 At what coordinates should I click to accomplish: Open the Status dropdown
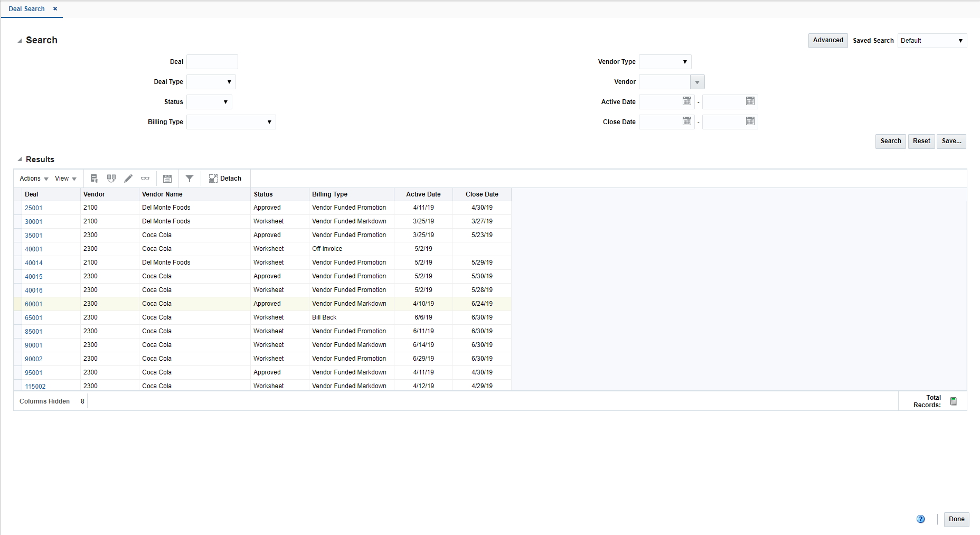pyautogui.click(x=209, y=102)
